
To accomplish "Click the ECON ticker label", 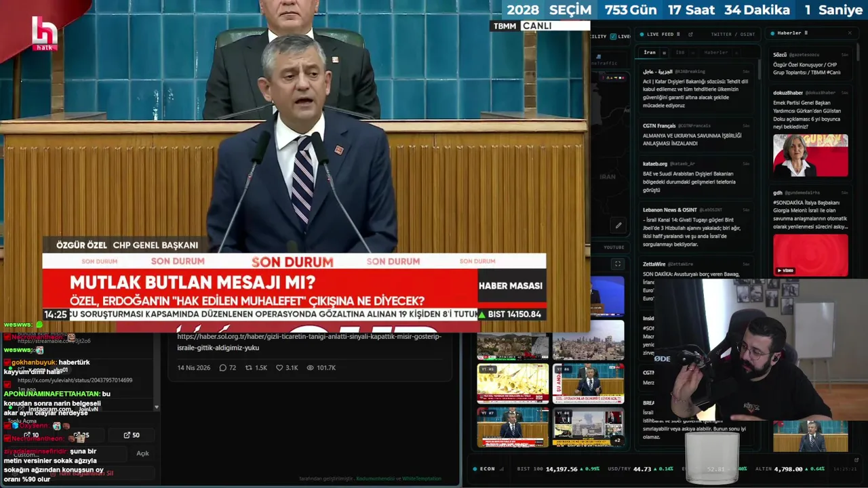I will (x=487, y=469).
